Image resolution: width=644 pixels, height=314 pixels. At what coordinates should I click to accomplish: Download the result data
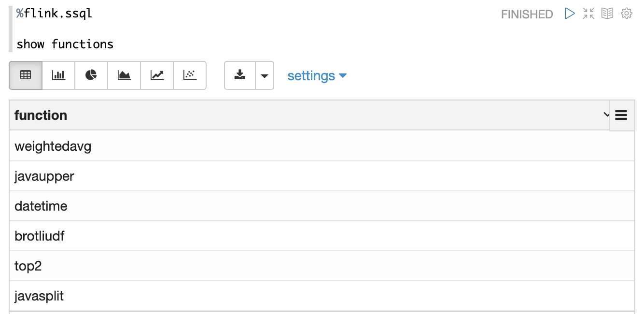[240, 75]
